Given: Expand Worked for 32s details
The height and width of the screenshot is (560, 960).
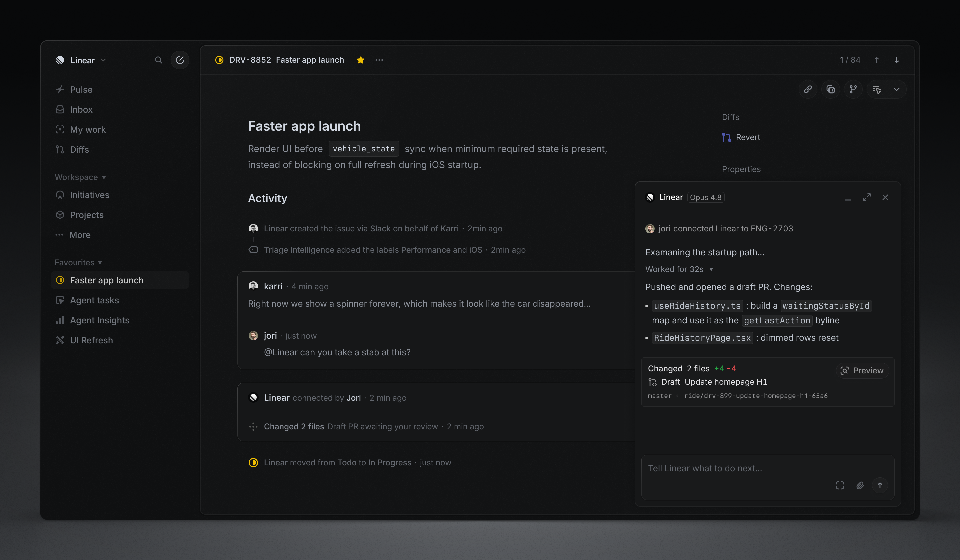Looking at the screenshot, I should (x=679, y=269).
